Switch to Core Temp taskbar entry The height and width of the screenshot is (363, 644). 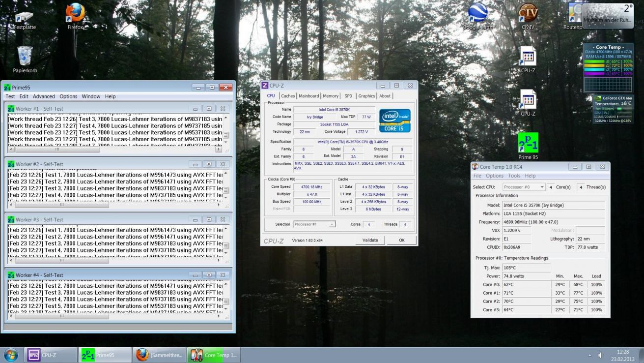click(214, 355)
